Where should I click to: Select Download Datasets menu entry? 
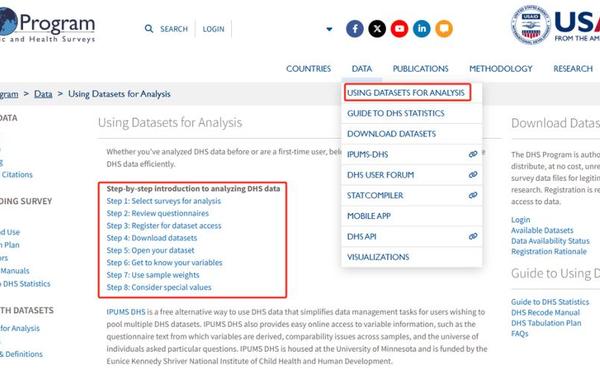[x=411, y=134]
